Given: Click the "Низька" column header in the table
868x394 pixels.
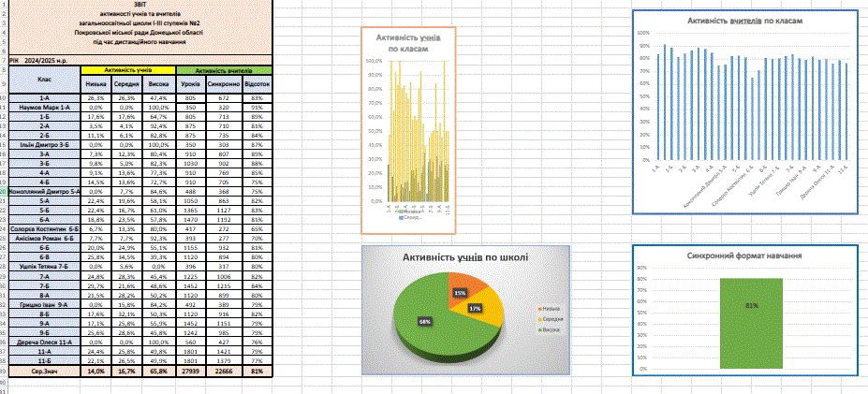Looking at the screenshot, I should pos(96,83).
